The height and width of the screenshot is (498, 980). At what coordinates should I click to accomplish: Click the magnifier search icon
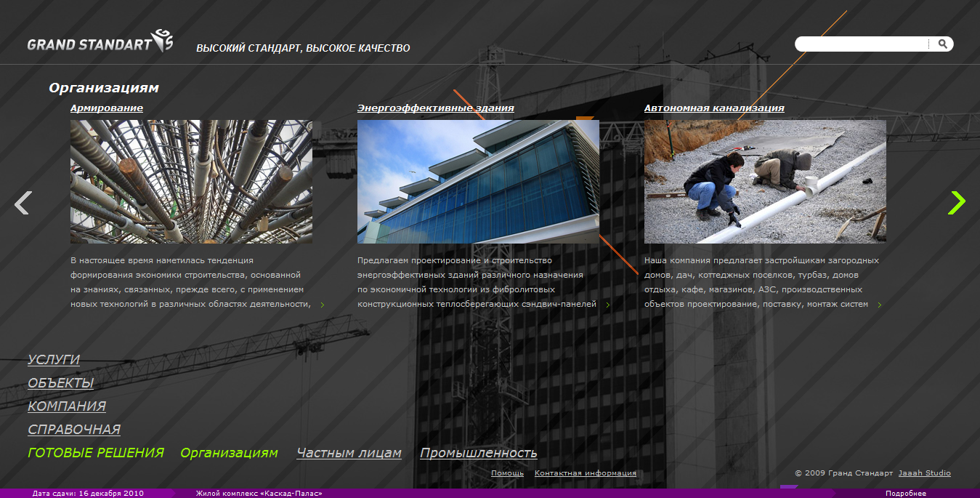coord(942,44)
